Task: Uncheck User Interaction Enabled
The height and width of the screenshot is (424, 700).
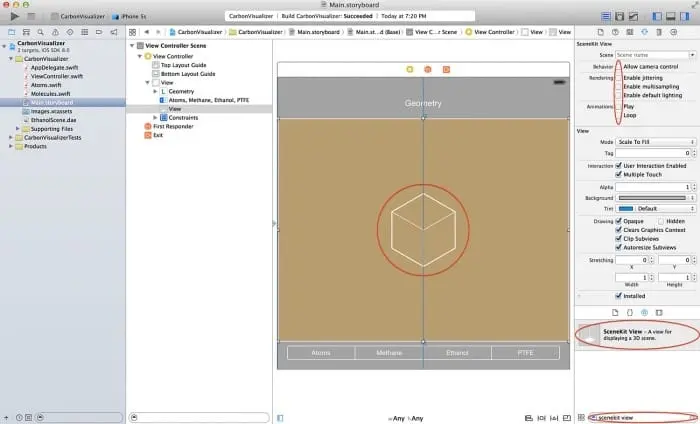Action: [x=618, y=166]
